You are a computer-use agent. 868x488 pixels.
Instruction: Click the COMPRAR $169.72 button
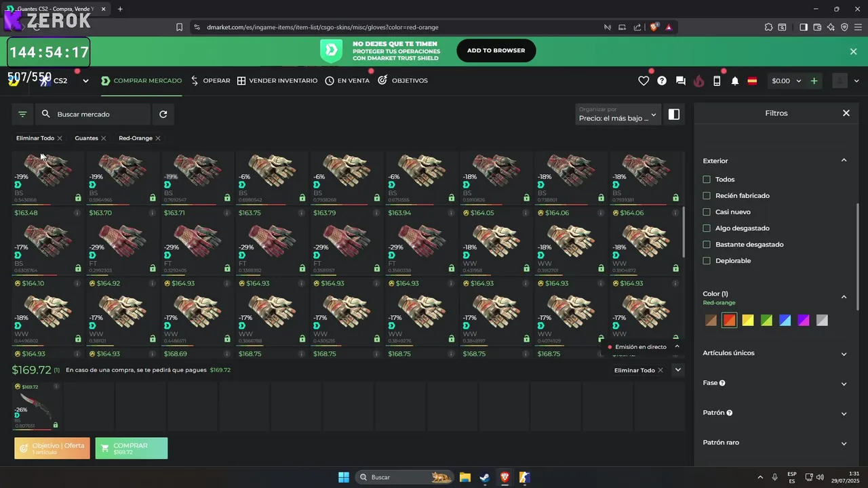[132, 448]
